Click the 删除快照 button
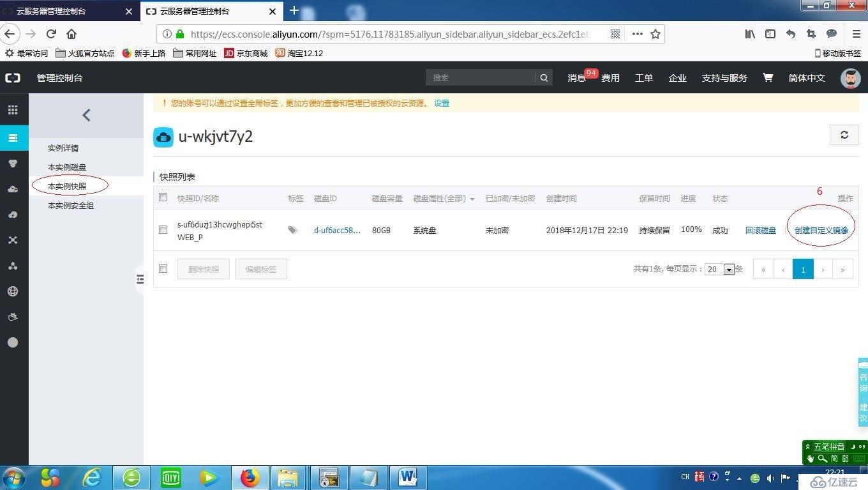 (204, 269)
